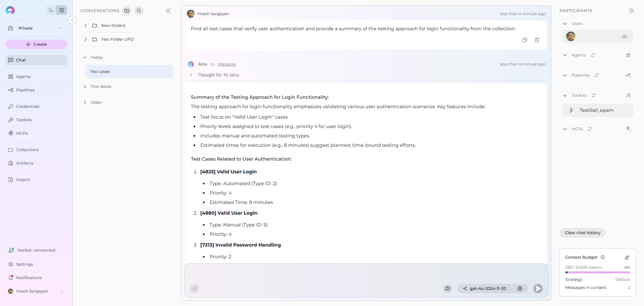Expand the Test Folder UPD folder
The width and height of the screenshot is (644, 306).
85,39
